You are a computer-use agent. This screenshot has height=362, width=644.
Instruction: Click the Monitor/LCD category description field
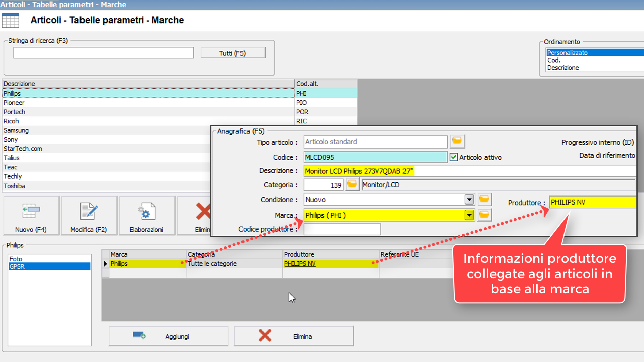499,185
